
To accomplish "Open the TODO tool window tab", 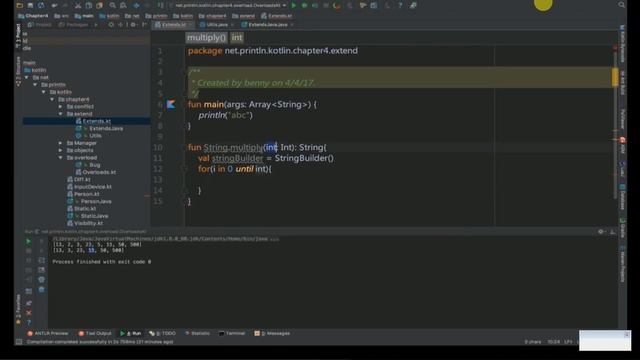I will (163, 333).
